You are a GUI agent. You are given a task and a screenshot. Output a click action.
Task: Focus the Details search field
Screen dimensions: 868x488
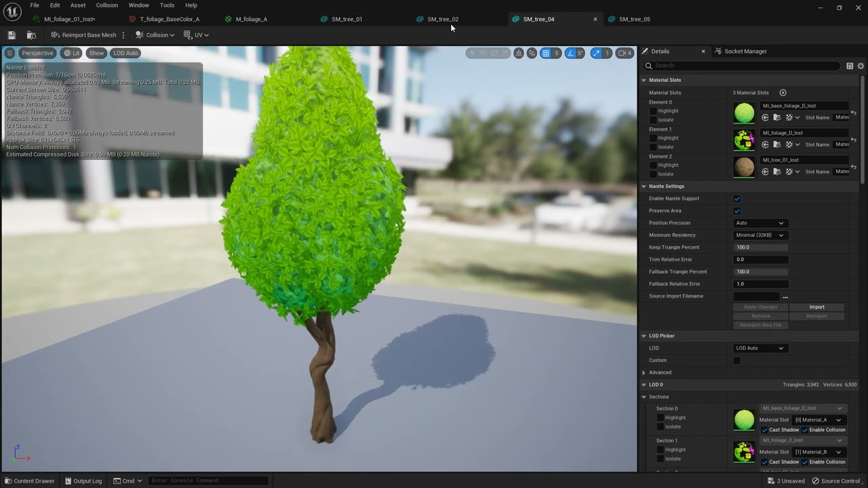tap(741, 66)
